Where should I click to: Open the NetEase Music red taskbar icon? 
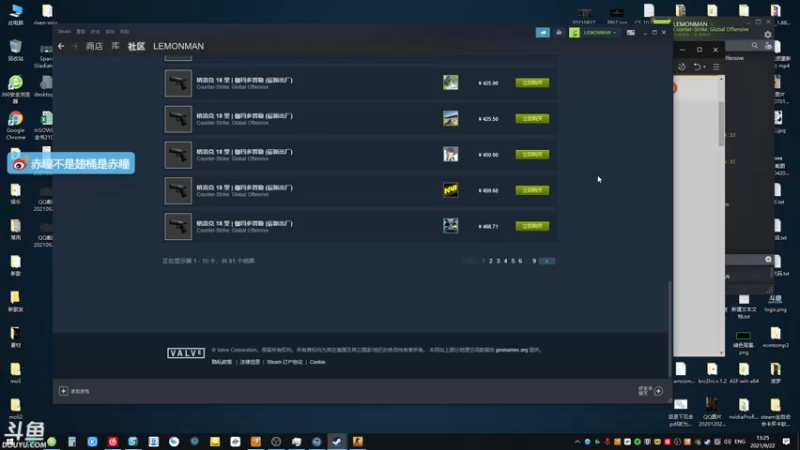[113, 441]
